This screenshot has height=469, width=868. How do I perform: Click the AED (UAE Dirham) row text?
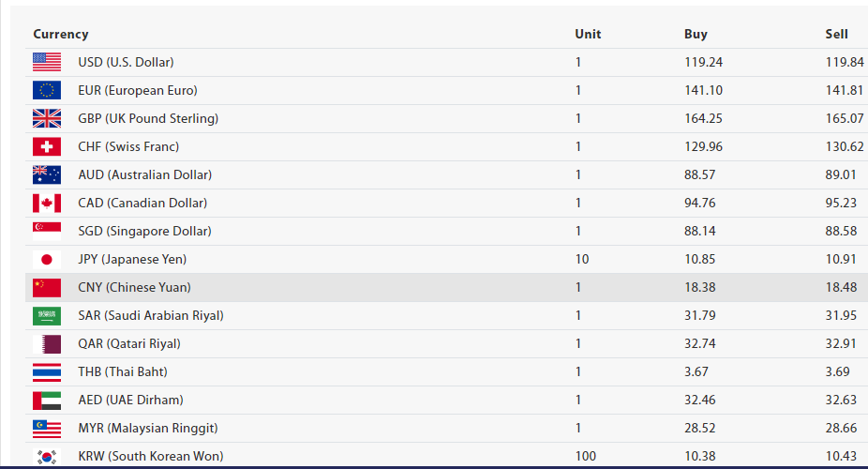tap(130, 400)
